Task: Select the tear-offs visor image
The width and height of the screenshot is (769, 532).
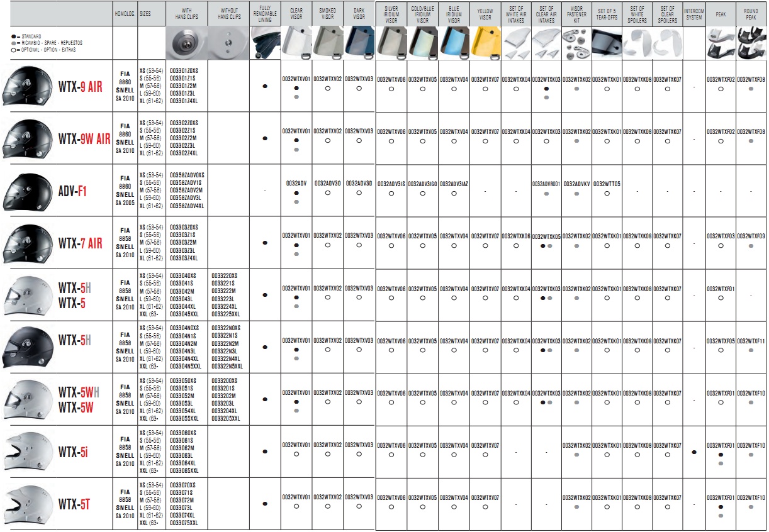Action: (607, 43)
